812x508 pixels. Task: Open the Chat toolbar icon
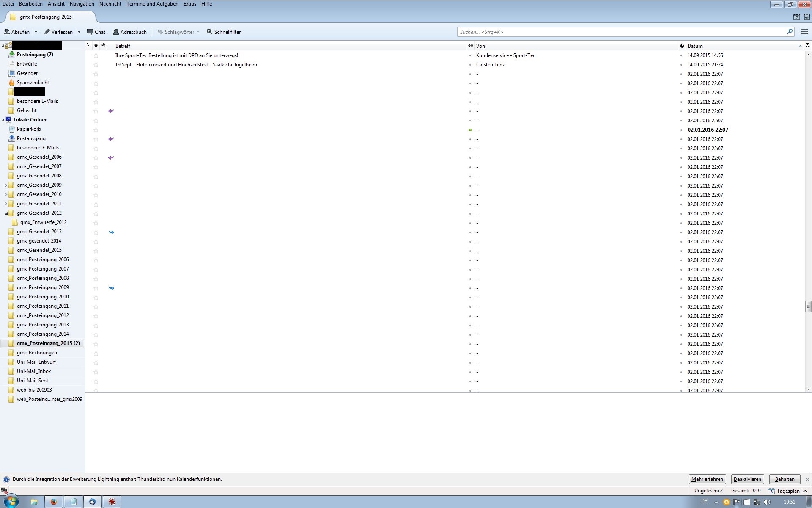pyautogui.click(x=96, y=32)
